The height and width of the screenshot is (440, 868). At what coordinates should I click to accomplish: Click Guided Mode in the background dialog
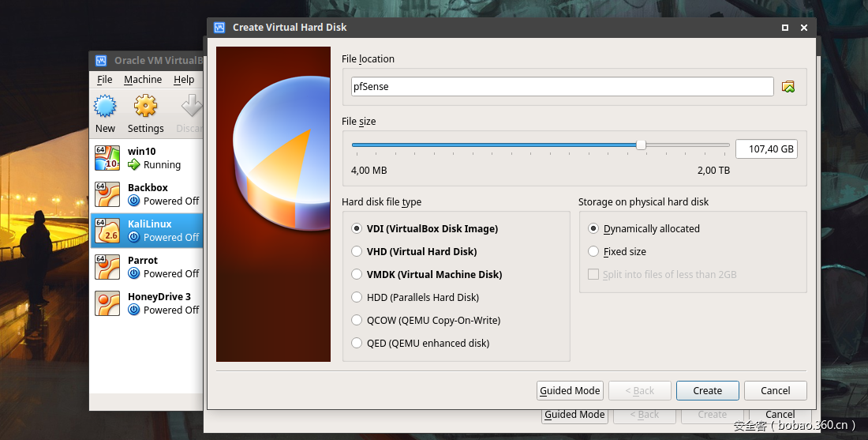tap(574, 416)
